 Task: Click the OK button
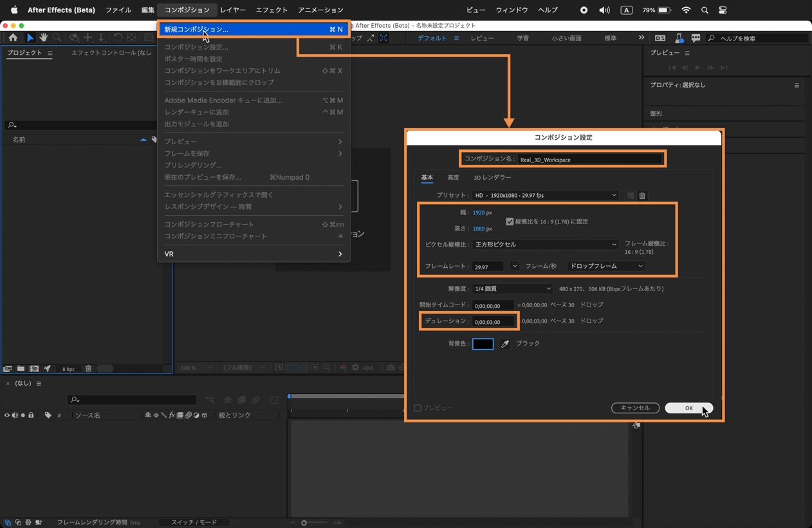[x=688, y=408]
